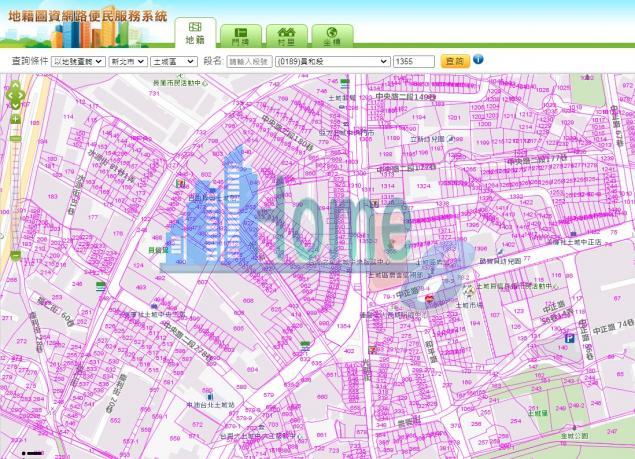This screenshot has width=635, height=459.
Task: Pan the map down with the arrow control
Action: (x=15, y=105)
